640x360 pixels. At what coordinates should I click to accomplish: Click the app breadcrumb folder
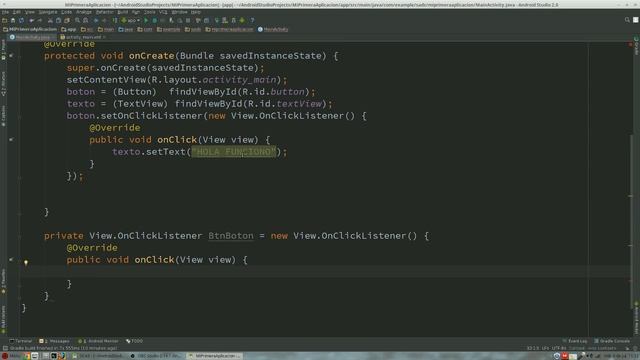pyautogui.click(x=69, y=29)
